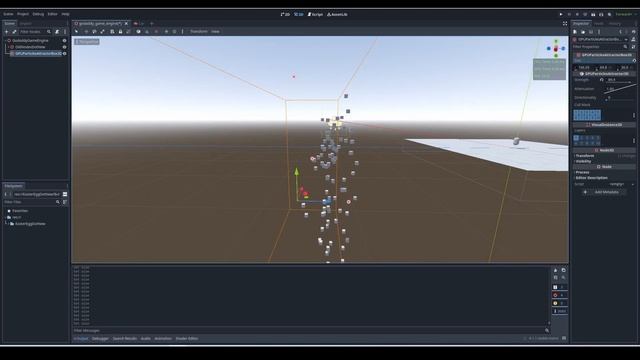
Task: Add a new scene tab
Action: pos(151,24)
